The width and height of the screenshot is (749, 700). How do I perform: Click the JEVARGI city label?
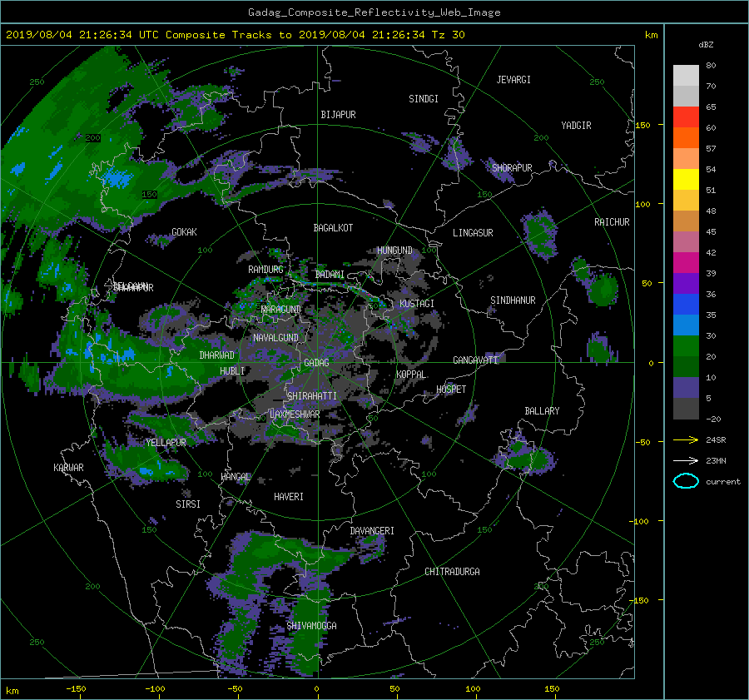point(513,80)
